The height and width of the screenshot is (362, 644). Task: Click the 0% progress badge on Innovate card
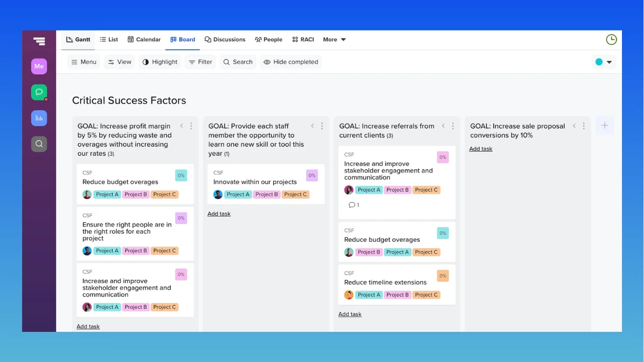pyautogui.click(x=312, y=175)
